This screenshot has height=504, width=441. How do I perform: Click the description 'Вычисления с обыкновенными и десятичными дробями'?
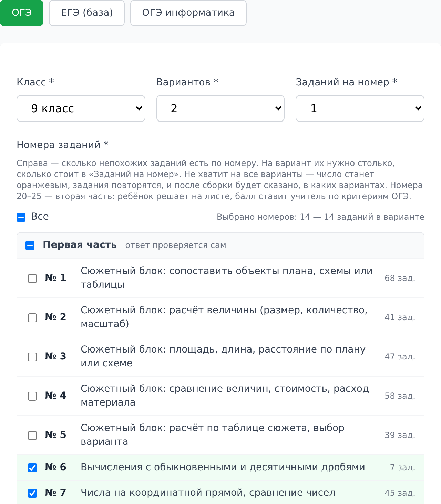coord(223,467)
